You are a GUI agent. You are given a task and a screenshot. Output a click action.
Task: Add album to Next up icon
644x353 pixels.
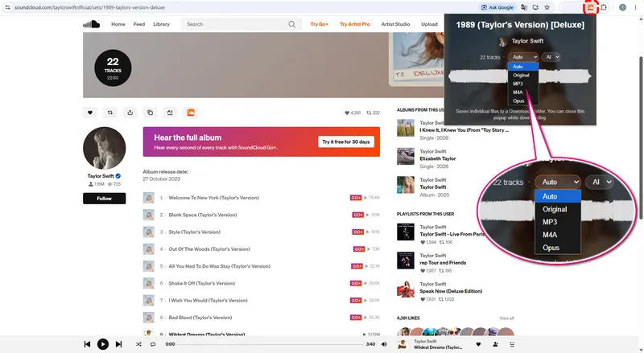(x=170, y=113)
